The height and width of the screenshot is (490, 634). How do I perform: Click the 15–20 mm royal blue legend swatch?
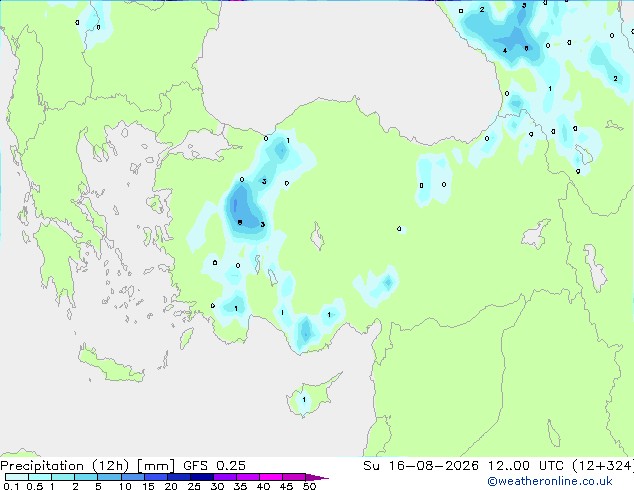pyautogui.click(x=155, y=477)
